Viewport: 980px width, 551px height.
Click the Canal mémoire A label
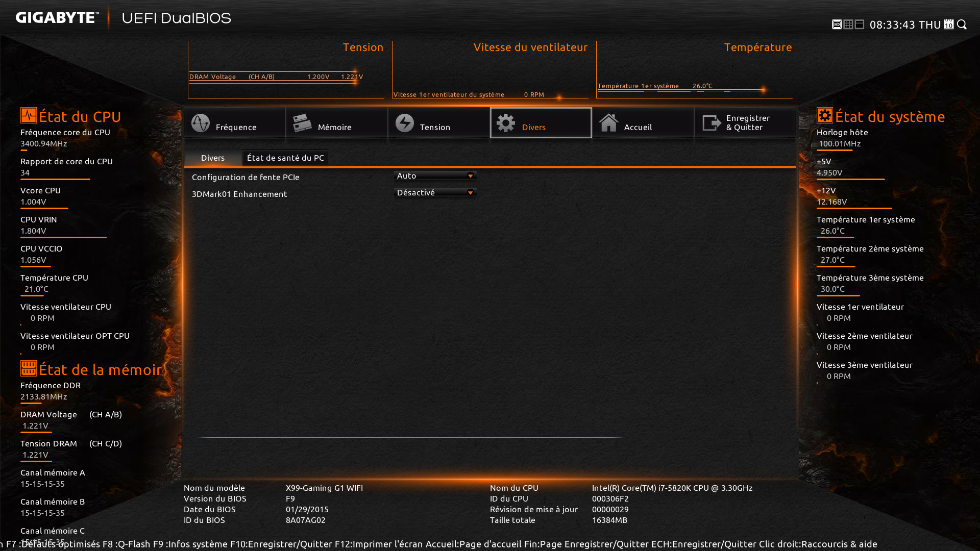53,472
